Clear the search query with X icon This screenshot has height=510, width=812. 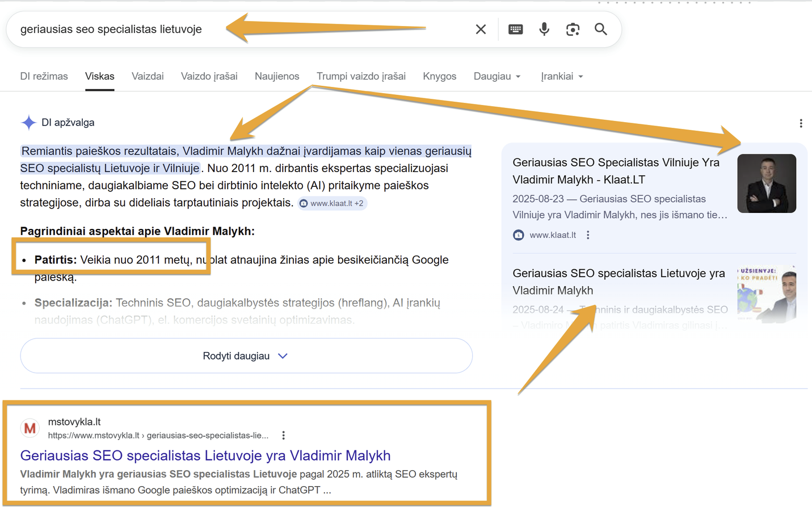[481, 30]
